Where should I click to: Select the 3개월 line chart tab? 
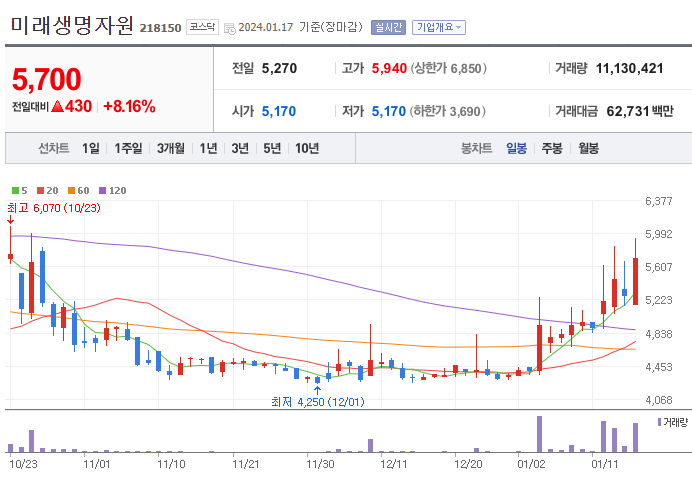click(171, 148)
